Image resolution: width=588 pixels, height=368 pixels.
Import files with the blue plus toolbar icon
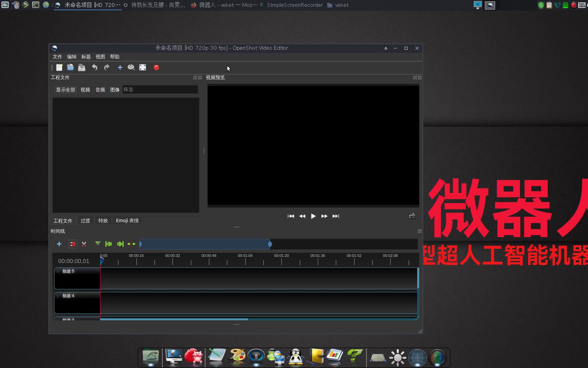click(120, 67)
